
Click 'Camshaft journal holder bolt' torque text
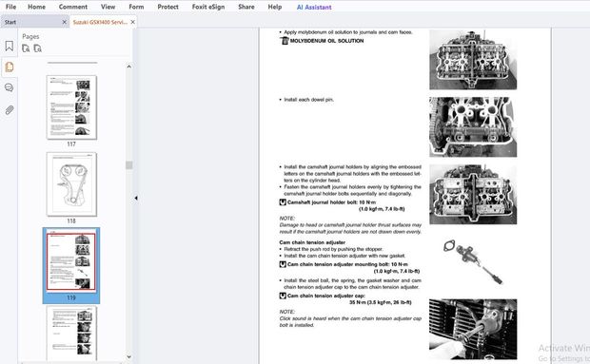(331, 202)
